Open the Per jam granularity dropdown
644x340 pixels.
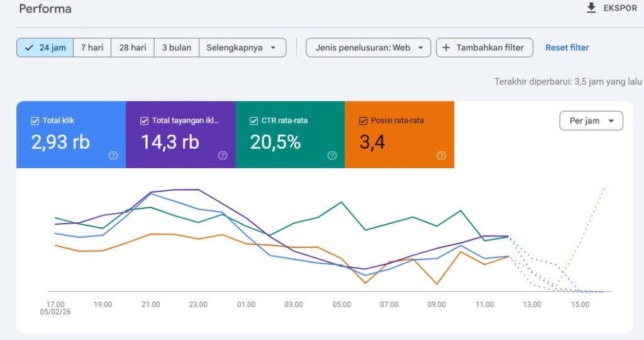click(591, 121)
